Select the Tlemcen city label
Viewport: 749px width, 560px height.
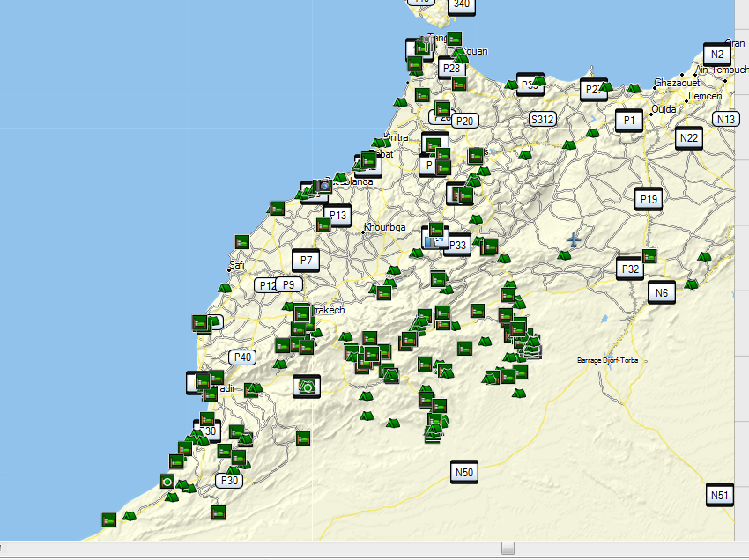click(705, 96)
